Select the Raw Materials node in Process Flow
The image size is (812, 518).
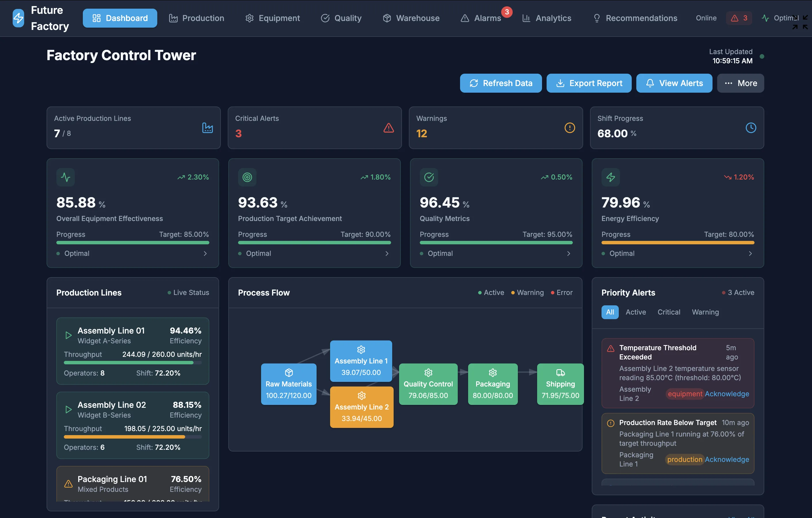point(289,384)
